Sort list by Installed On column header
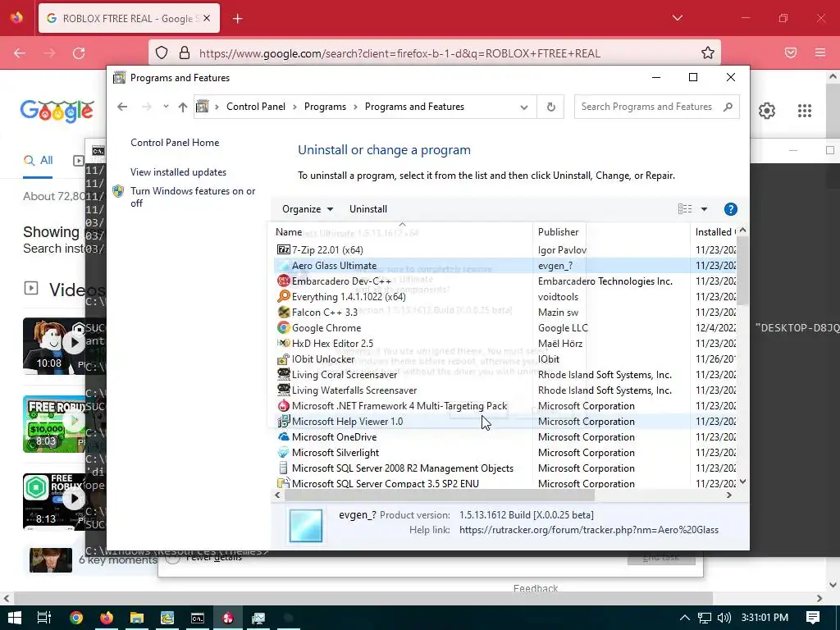Viewport: 840px width, 630px height. coord(714,231)
